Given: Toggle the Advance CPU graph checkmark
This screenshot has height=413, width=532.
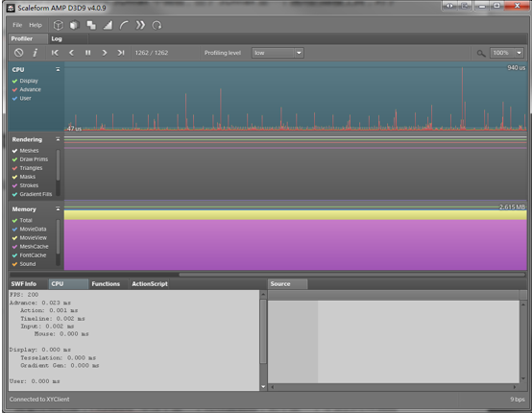Looking at the screenshot, I should point(14,90).
